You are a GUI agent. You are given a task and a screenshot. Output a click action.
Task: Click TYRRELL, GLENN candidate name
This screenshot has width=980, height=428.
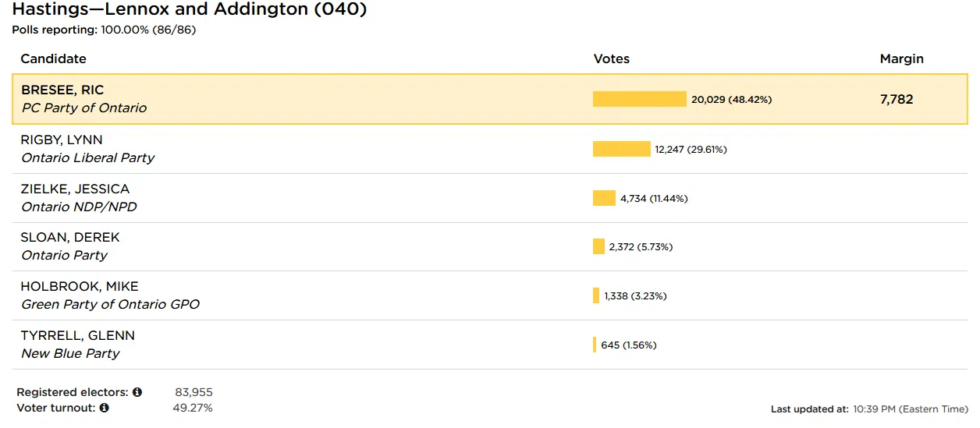click(x=77, y=335)
